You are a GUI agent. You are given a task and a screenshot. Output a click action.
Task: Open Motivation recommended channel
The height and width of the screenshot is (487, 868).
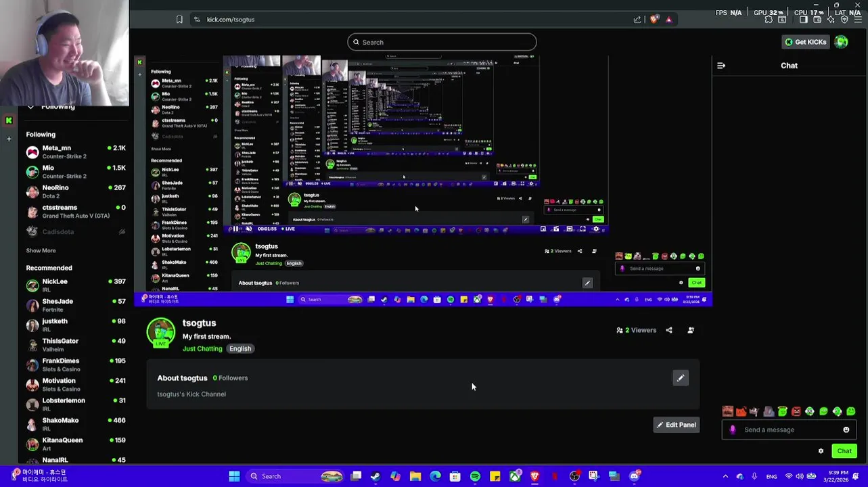click(76, 384)
